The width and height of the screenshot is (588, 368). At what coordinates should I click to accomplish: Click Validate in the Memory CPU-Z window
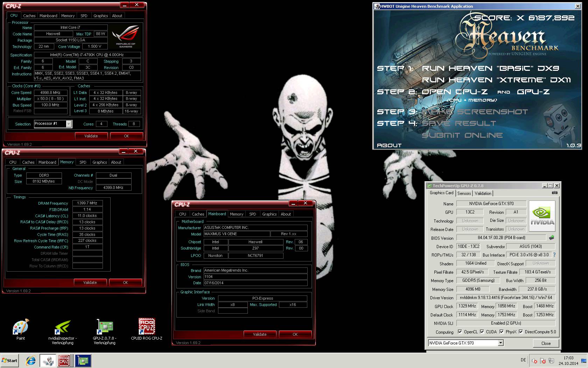90,282
